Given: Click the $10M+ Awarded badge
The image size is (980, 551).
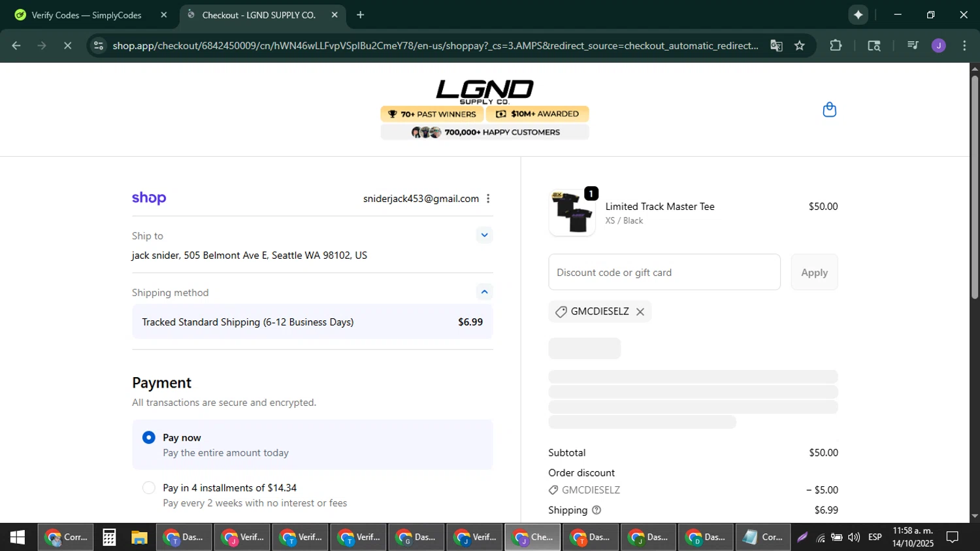Looking at the screenshot, I should 538,114.
